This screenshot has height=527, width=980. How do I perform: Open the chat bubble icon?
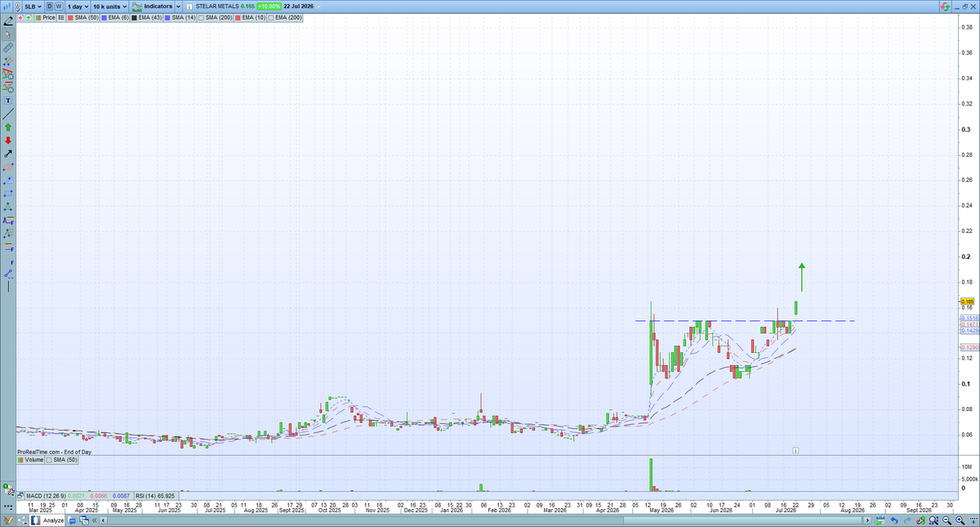(x=72, y=520)
